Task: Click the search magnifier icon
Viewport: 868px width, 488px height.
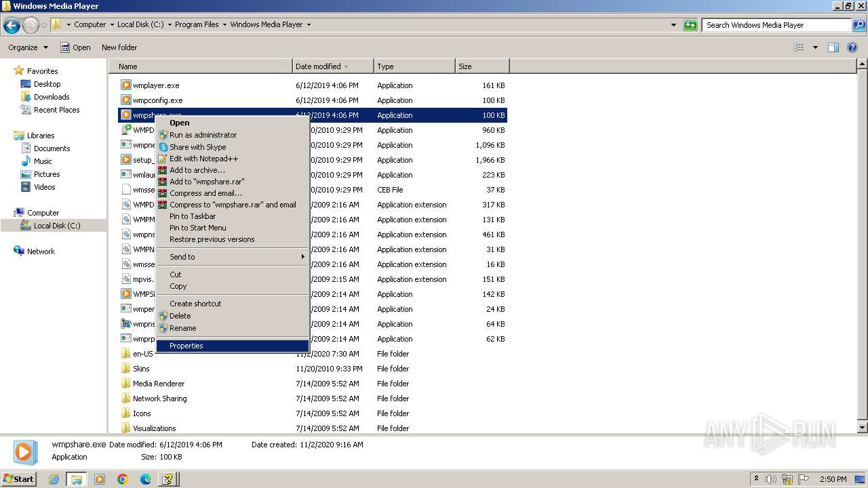Action: point(859,25)
